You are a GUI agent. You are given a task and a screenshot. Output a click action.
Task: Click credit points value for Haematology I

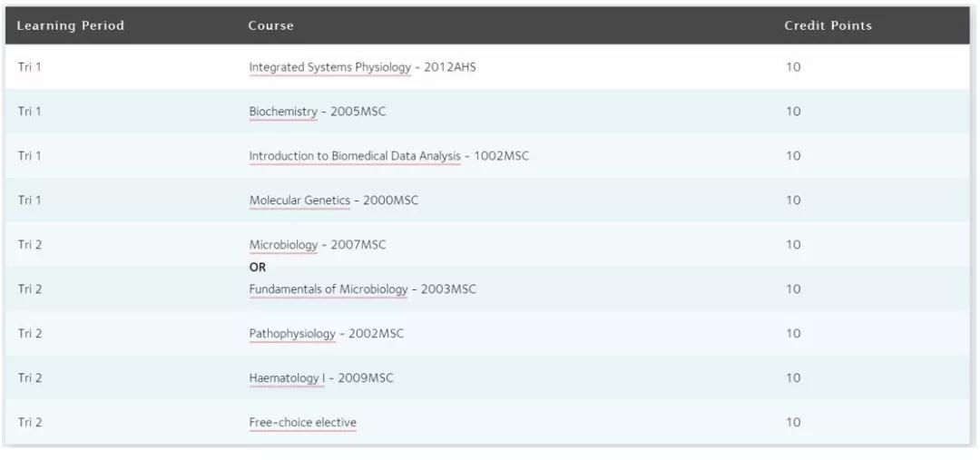[793, 378]
